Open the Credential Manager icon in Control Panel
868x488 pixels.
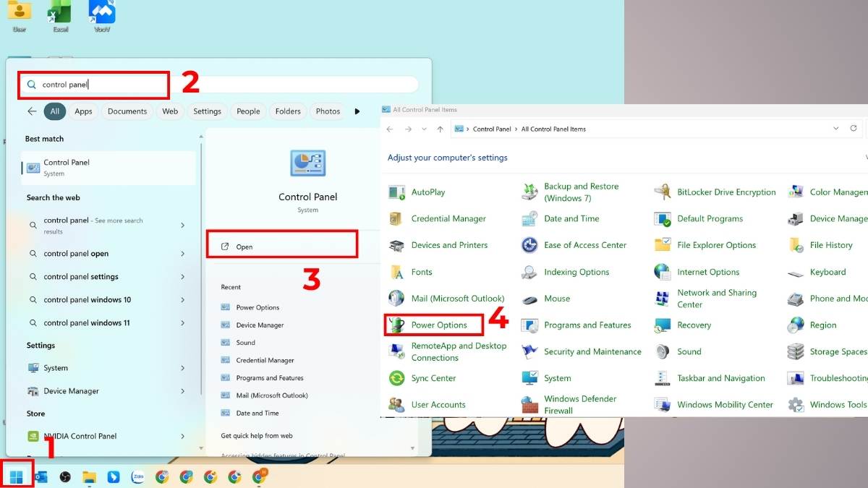396,218
